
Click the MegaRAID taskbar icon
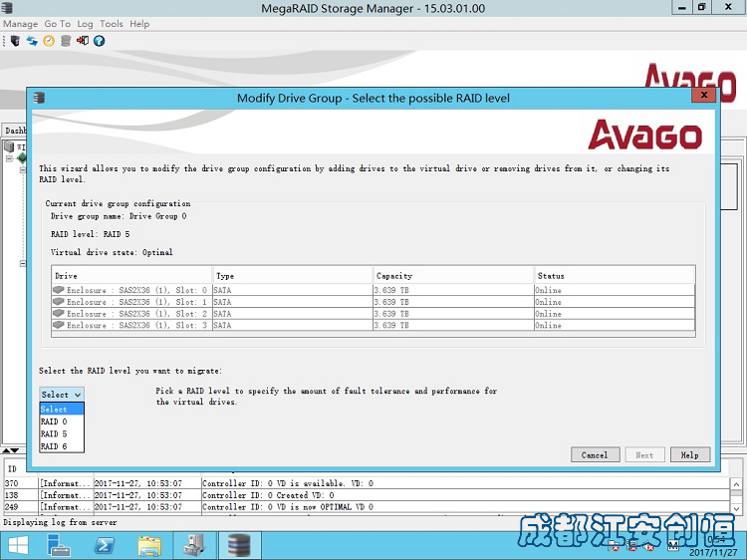click(x=239, y=545)
